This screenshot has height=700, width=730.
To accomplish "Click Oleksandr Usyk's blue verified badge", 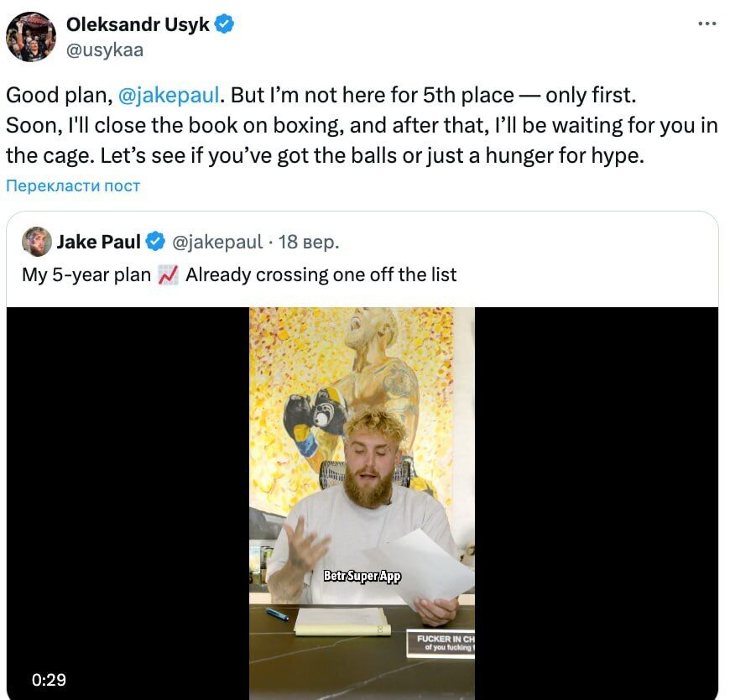I will [224, 24].
